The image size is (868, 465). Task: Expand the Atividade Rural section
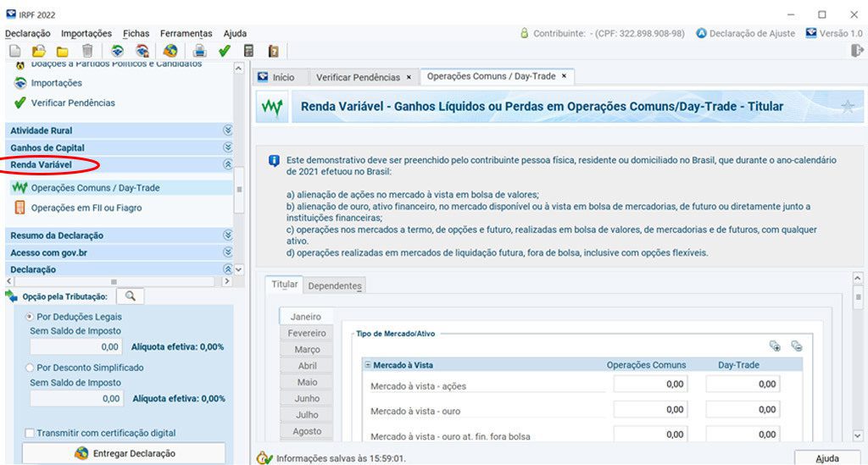[x=227, y=130]
